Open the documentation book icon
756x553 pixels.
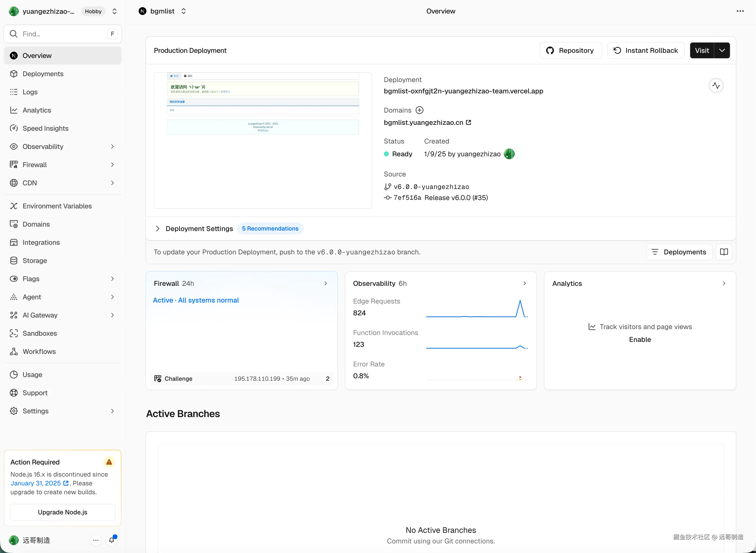(x=724, y=252)
